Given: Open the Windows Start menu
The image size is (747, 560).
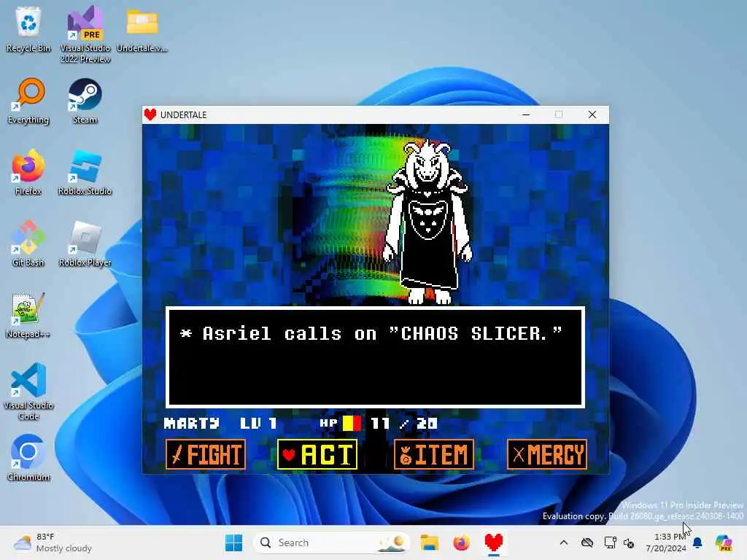Looking at the screenshot, I should pyautogui.click(x=233, y=542).
